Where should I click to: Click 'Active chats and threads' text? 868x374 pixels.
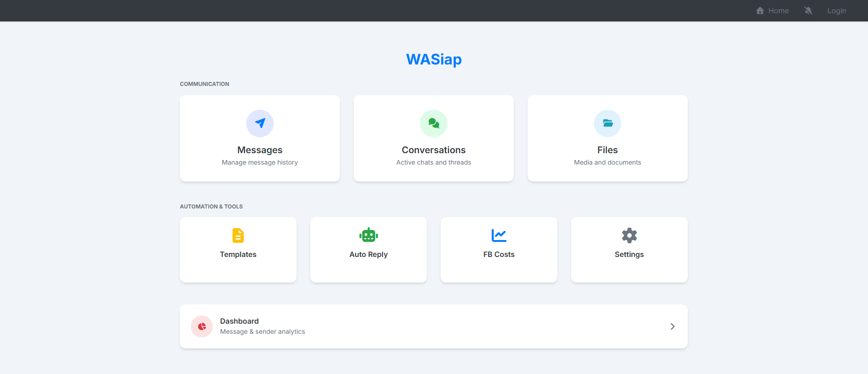coord(434,162)
